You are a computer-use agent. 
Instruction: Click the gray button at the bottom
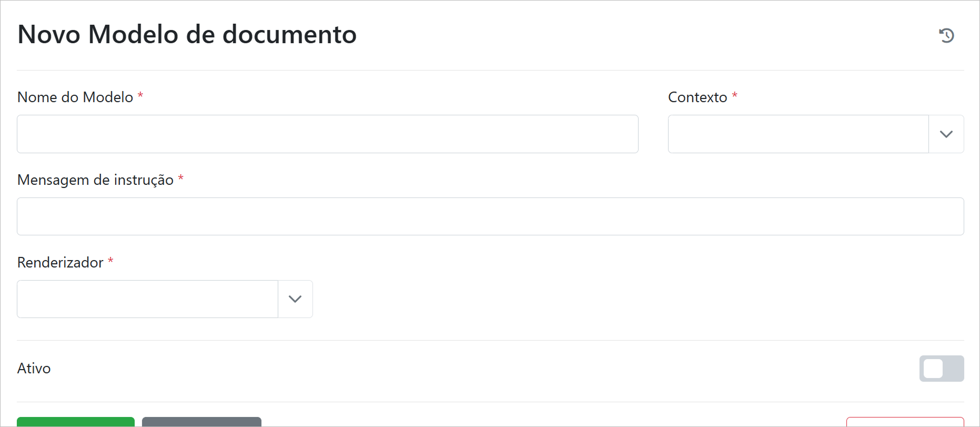coord(201,422)
